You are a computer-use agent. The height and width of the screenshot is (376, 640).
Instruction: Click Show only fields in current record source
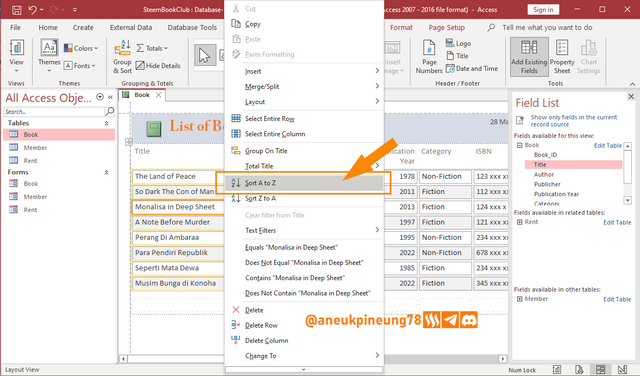coord(574,120)
